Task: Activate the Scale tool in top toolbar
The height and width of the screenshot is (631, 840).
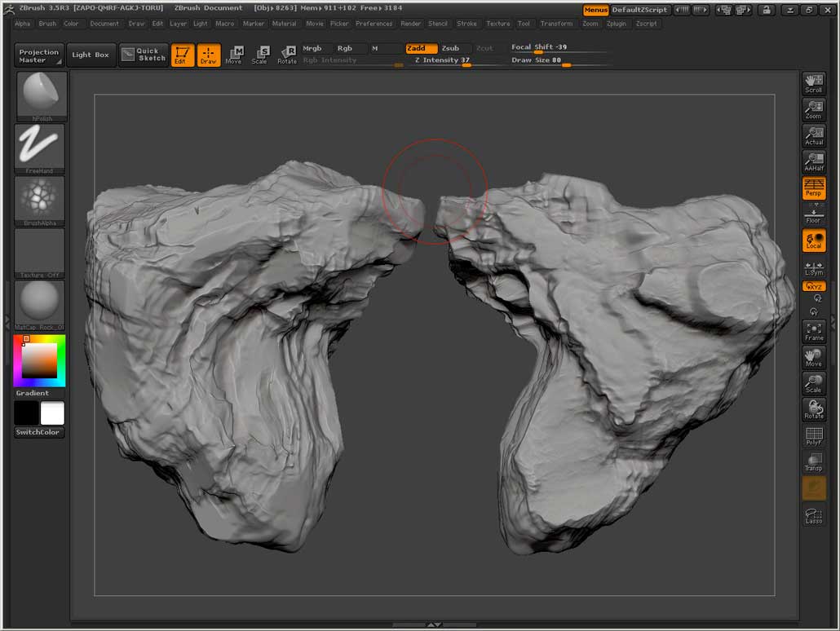Action: tap(259, 55)
